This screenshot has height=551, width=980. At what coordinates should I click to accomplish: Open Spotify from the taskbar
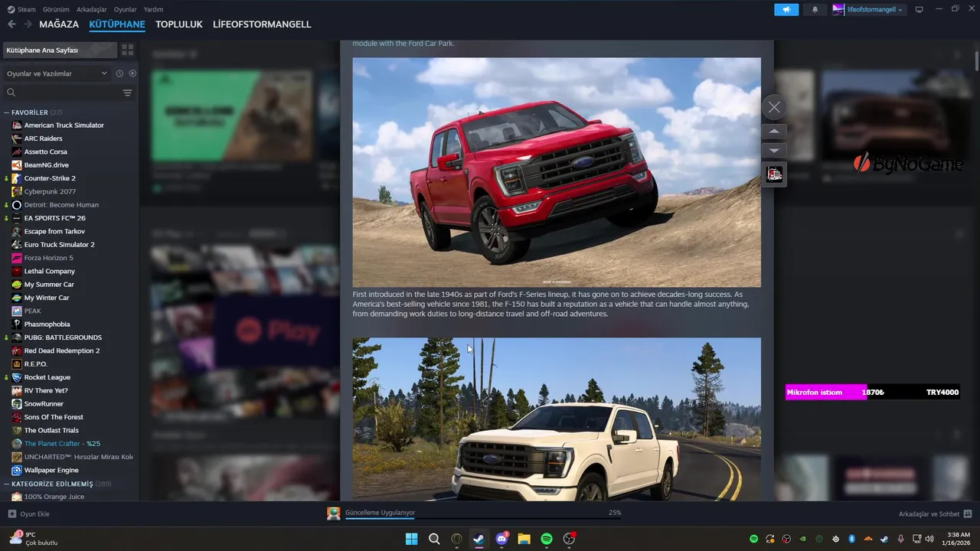(547, 539)
